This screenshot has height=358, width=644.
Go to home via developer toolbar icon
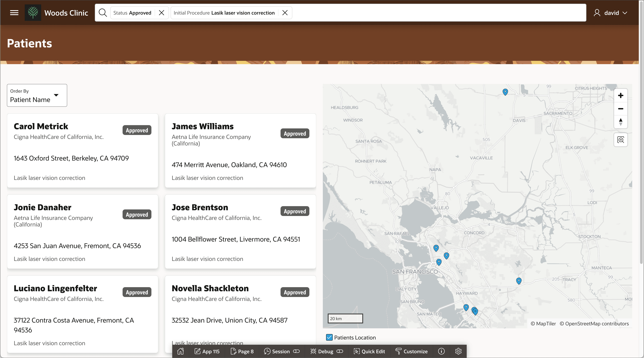tap(180, 351)
